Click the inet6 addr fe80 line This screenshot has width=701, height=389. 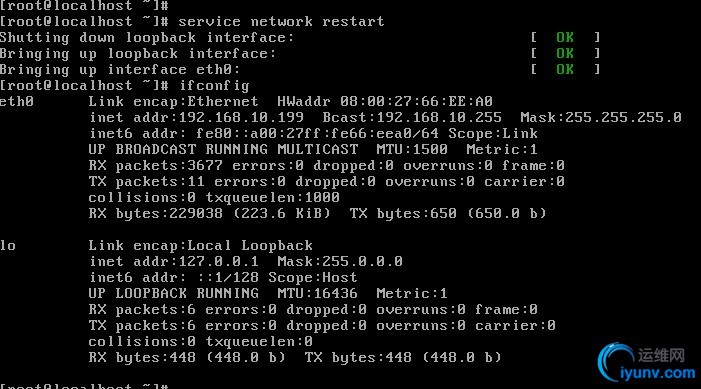pyautogui.click(x=313, y=133)
